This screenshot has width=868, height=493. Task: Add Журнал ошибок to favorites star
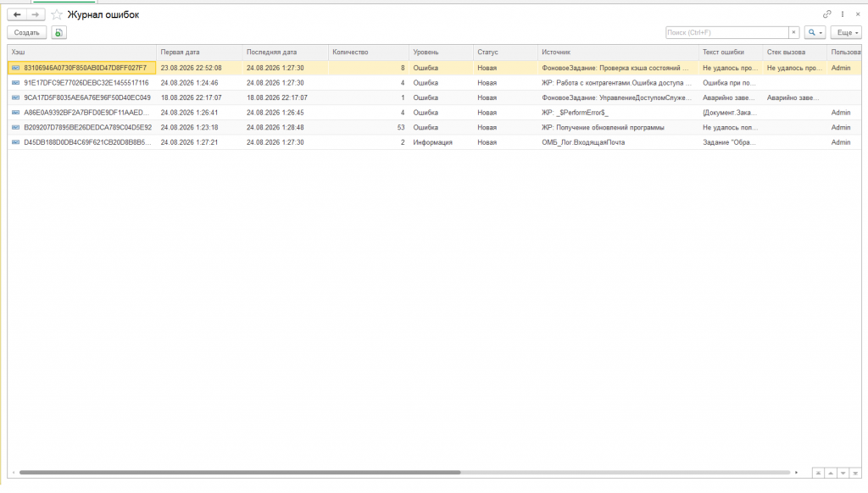(x=57, y=15)
